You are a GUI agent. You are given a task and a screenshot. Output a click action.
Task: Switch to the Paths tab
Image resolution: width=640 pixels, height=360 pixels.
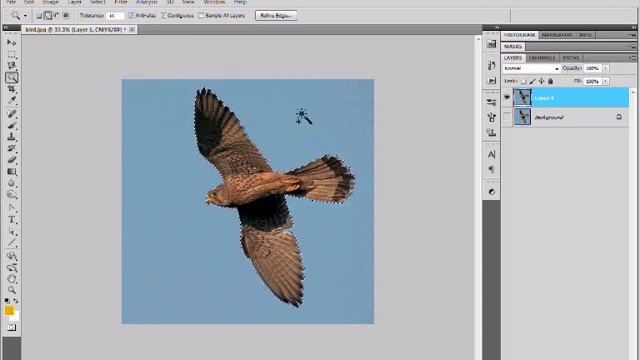tap(571, 58)
